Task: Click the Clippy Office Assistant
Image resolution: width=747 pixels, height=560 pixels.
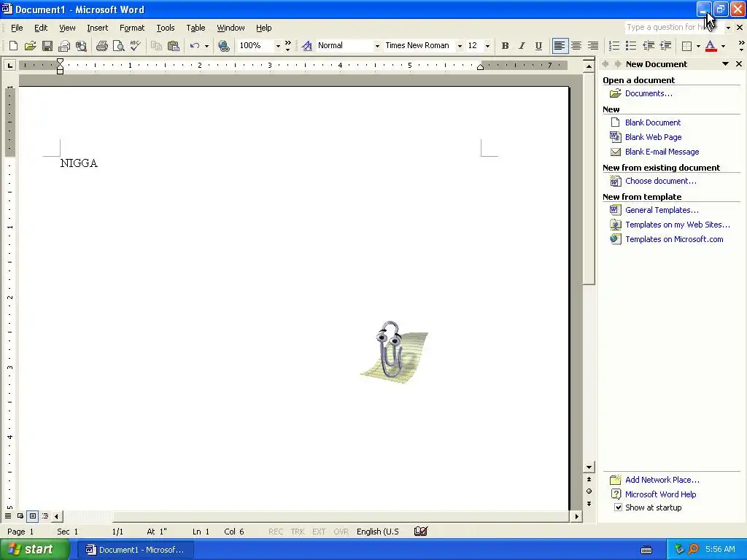Action: (393, 351)
